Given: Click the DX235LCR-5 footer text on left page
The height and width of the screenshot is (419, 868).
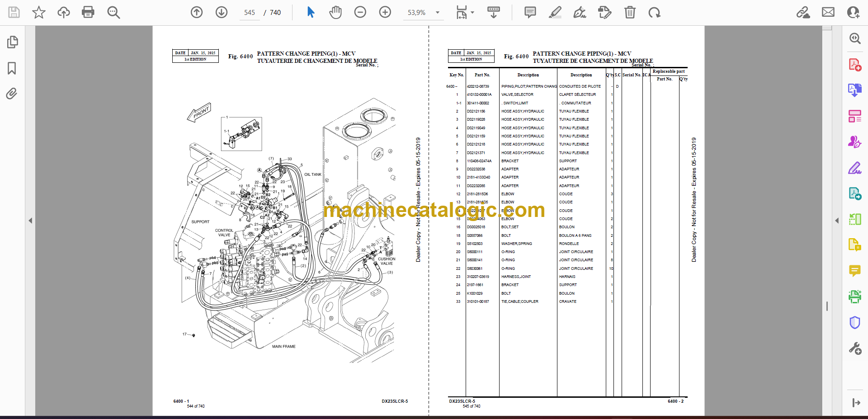Looking at the screenshot, I should 395,401.
